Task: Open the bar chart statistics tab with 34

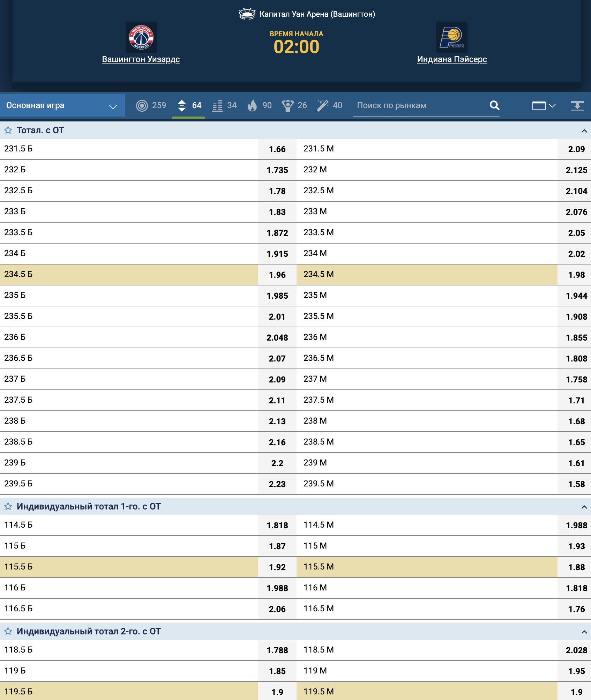Action: (224, 105)
